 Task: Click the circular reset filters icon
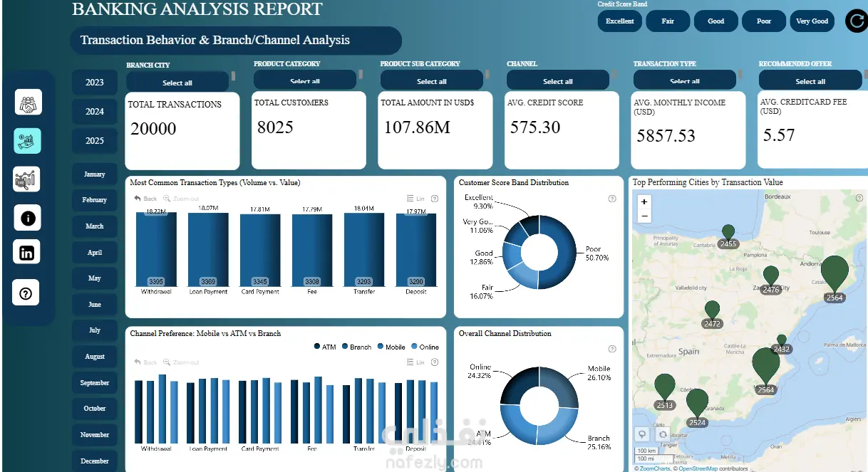[x=856, y=21]
